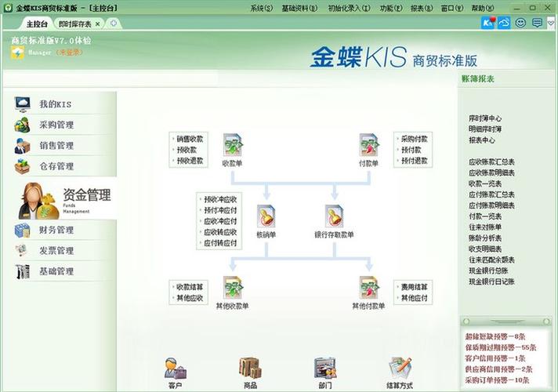
Task: Open 应收冲应付 link
Action: [220, 221]
